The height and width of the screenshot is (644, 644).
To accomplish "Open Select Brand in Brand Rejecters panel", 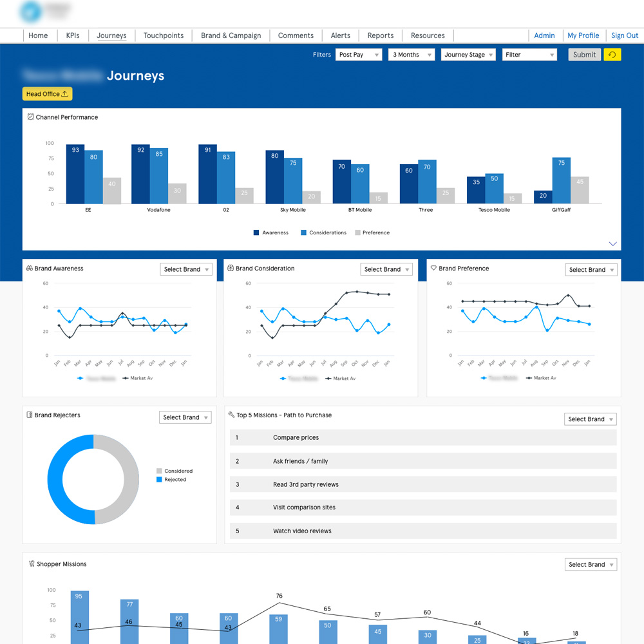I will point(185,417).
